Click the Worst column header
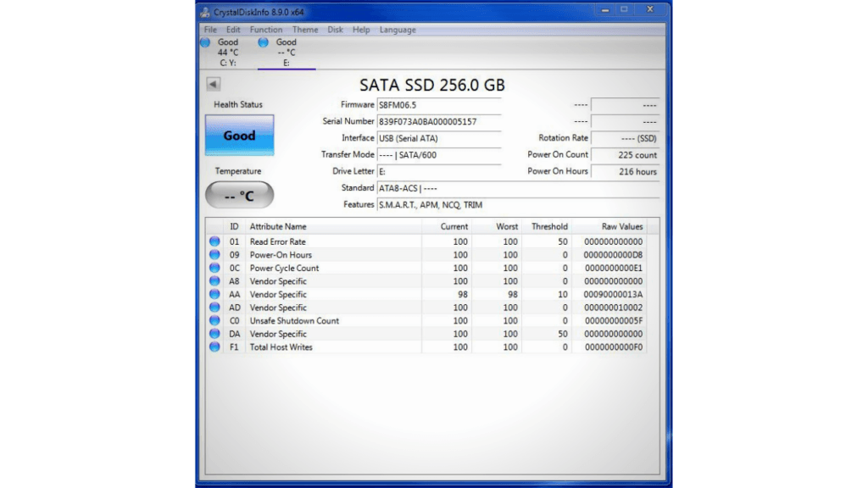868x488 pixels. click(x=497, y=226)
